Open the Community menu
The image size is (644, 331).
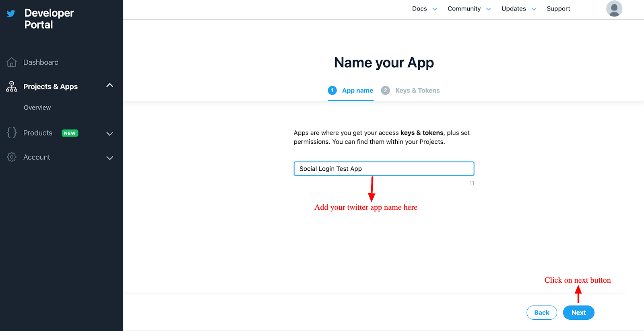(464, 8)
